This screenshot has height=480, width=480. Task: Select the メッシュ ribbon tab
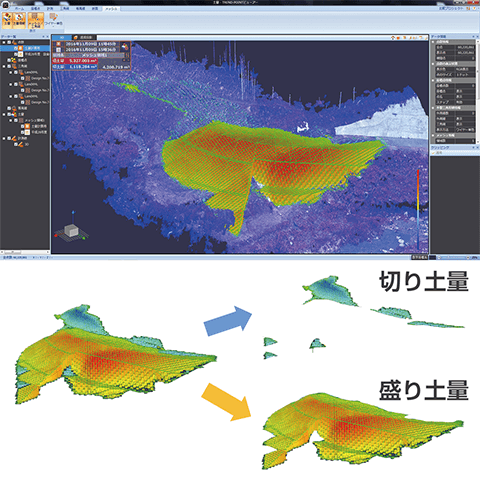coord(111,9)
